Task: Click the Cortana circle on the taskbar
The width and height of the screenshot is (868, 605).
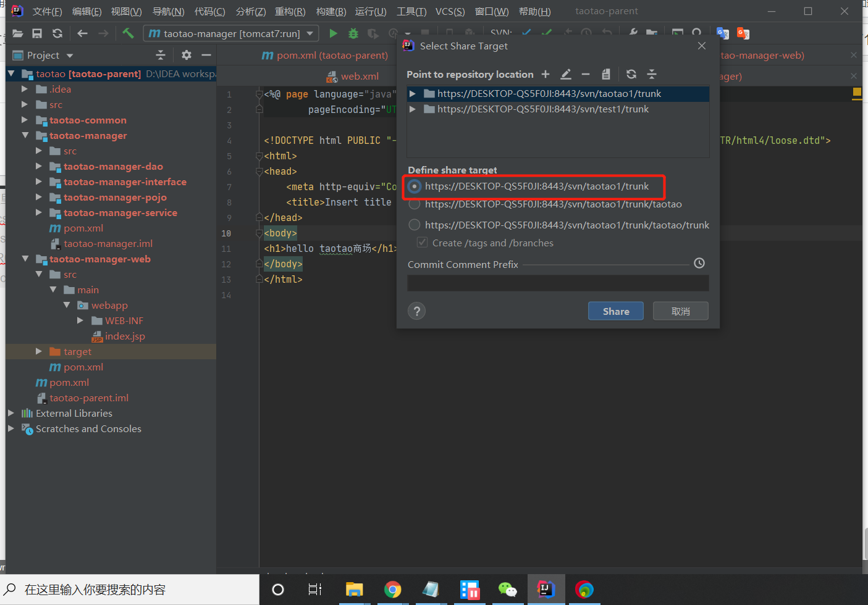Action: (278, 590)
